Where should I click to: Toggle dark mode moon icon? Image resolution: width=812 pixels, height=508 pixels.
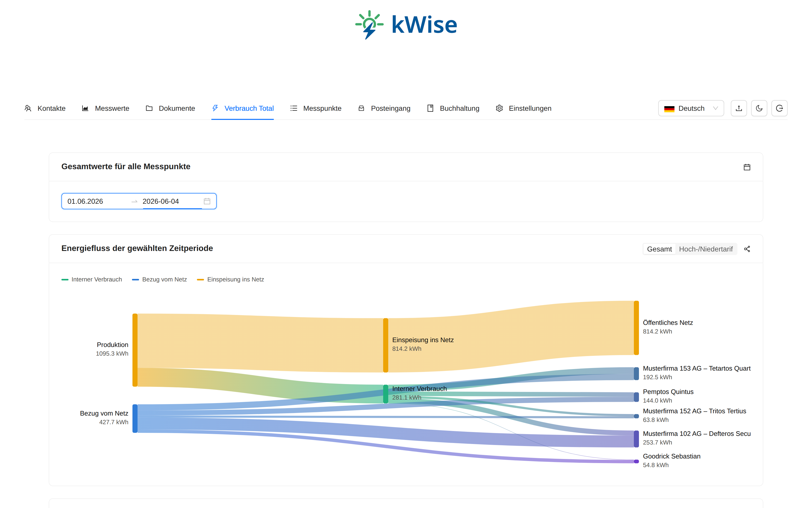tap(759, 108)
